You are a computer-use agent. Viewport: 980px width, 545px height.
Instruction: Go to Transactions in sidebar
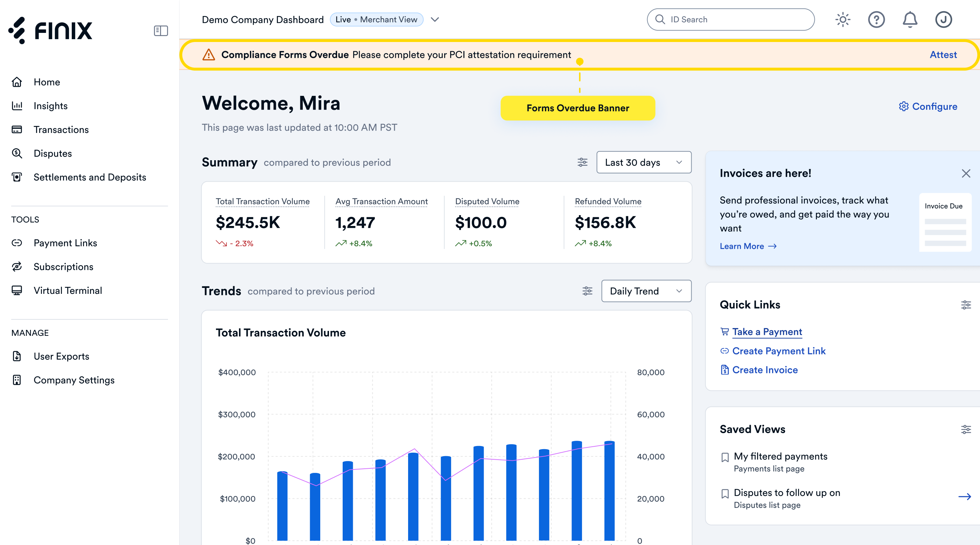tap(61, 130)
